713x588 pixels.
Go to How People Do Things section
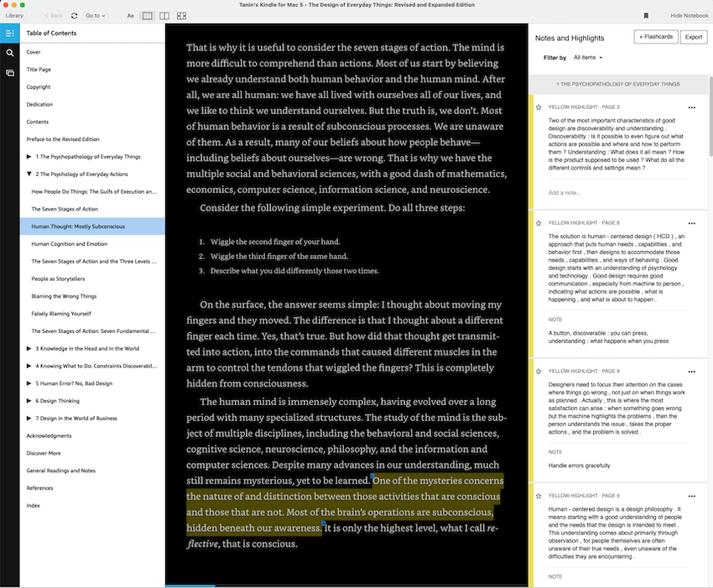pos(92,191)
